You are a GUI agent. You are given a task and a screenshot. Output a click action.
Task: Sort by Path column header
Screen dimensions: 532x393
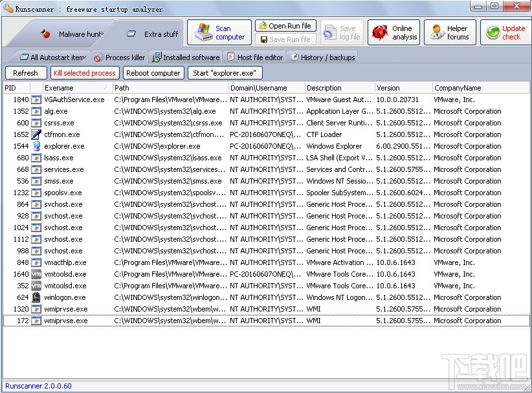point(170,88)
